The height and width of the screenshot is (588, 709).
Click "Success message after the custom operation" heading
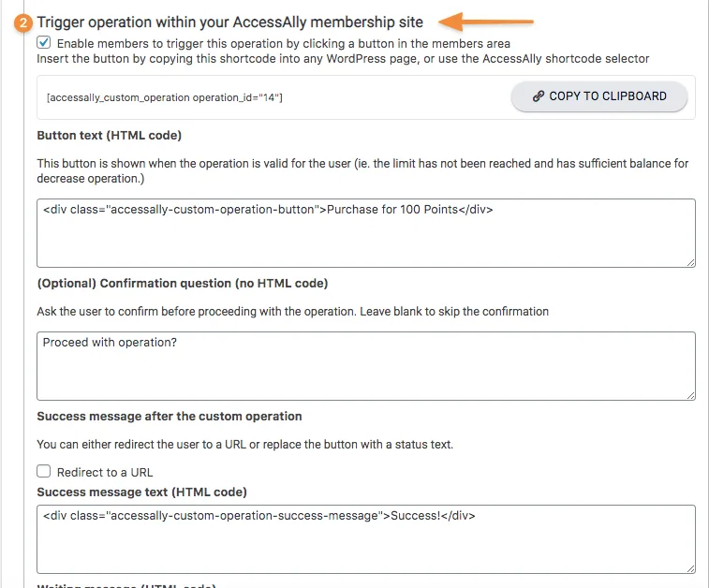click(x=170, y=416)
